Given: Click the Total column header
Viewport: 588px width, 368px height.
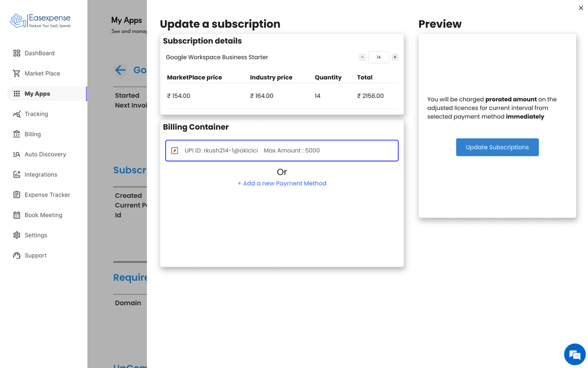Looking at the screenshot, I should click(x=364, y=78).
